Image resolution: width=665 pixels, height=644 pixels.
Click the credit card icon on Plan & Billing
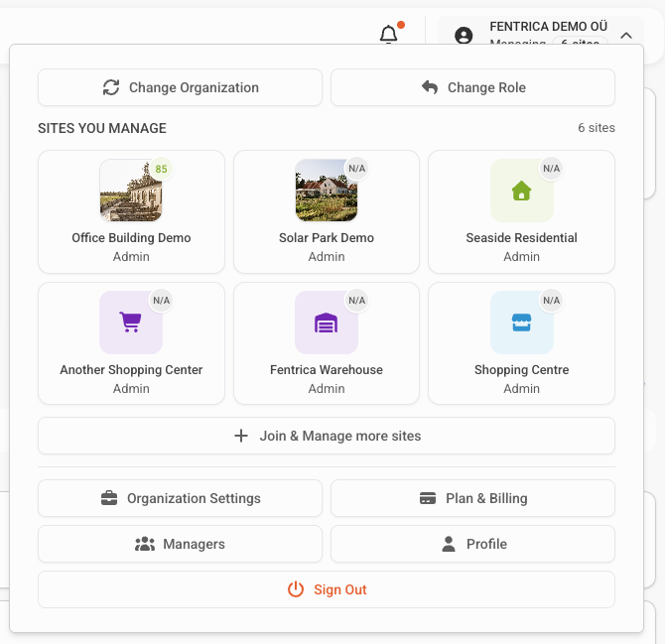(428, 498)
